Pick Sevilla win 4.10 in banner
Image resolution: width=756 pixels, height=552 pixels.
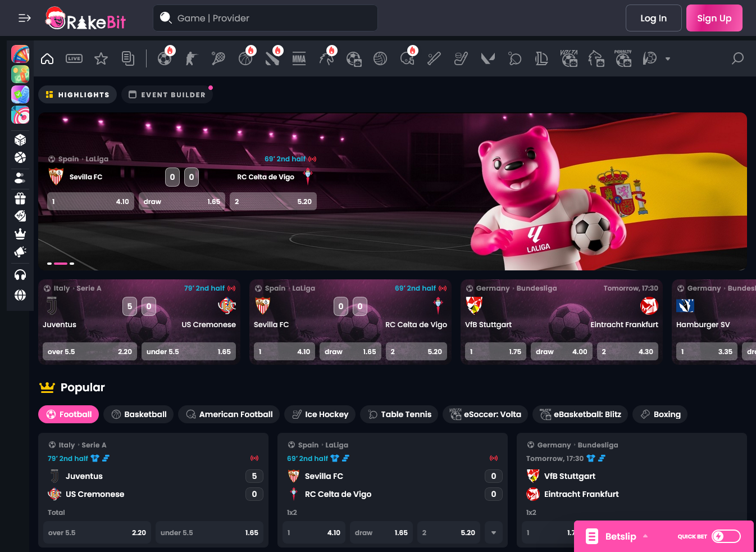(90, 201)
